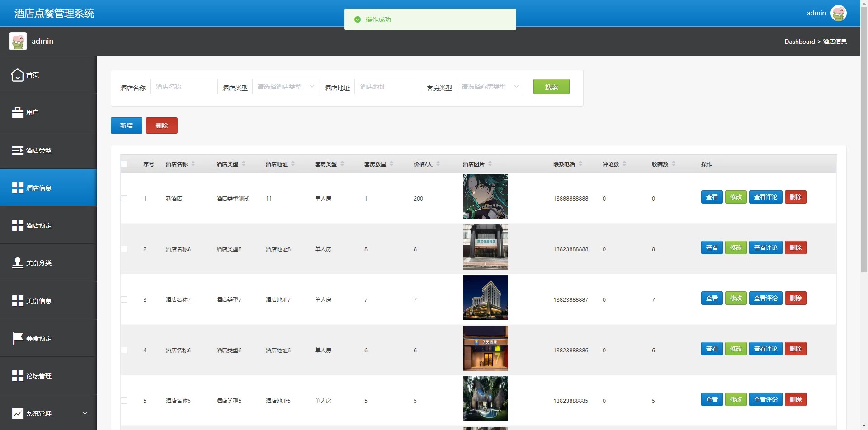Screen dimensions: 868x430
Task: Click the chart icon beside 系统管理
Action: (x=17, y=413)
